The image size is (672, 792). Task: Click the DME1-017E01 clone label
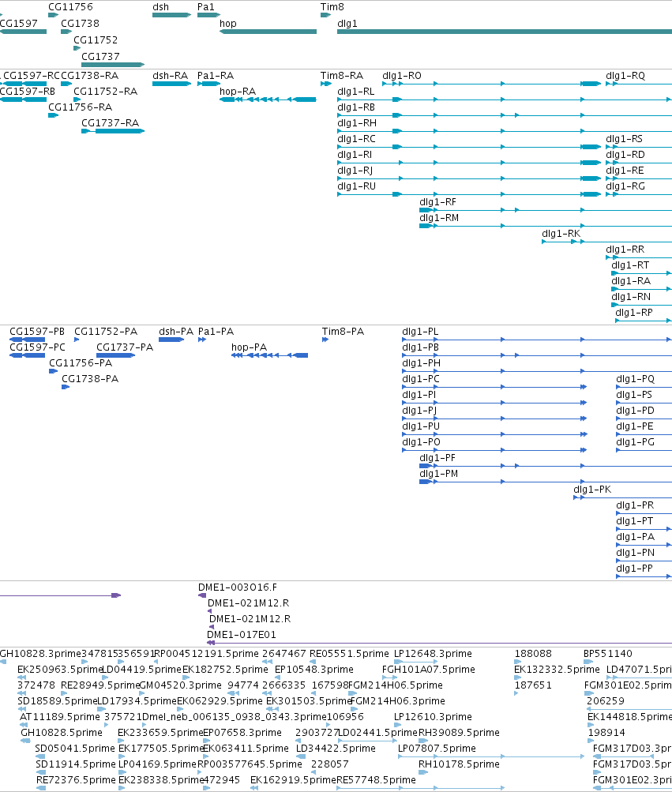[242, 635]
